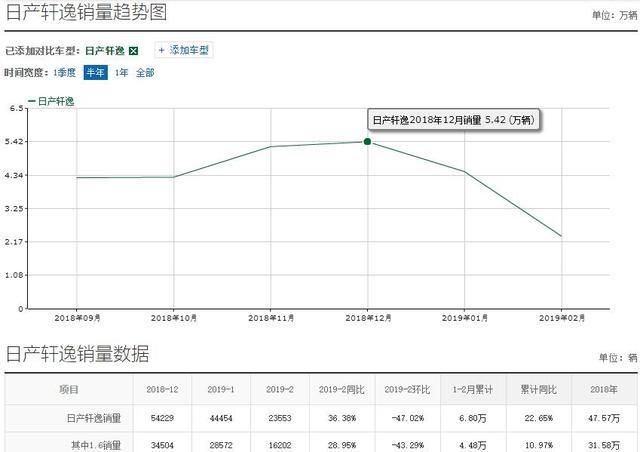Click the 2019-2同比 column header
Screen dimensions: 640x452
point(342,389)
